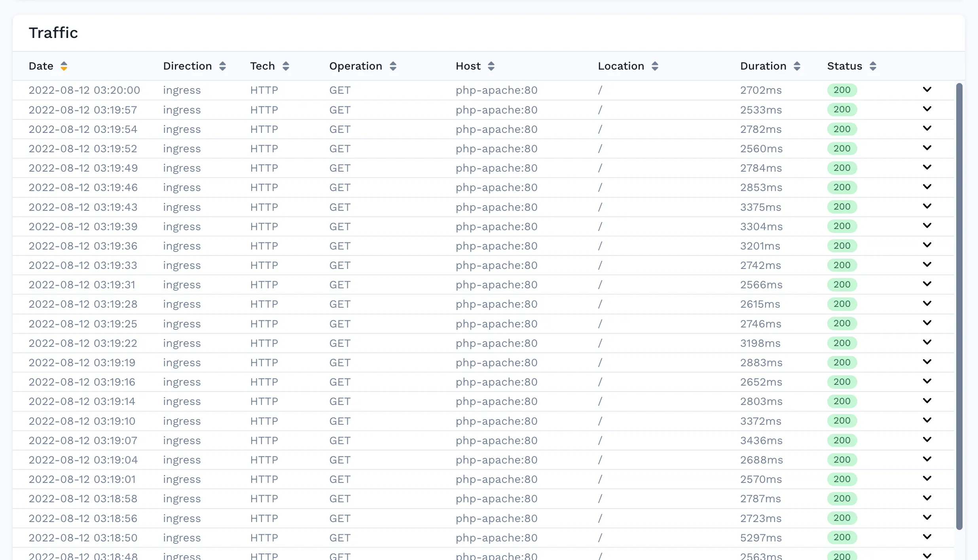Expand the 03:18:50 traffic entry

tap(927, 537)
